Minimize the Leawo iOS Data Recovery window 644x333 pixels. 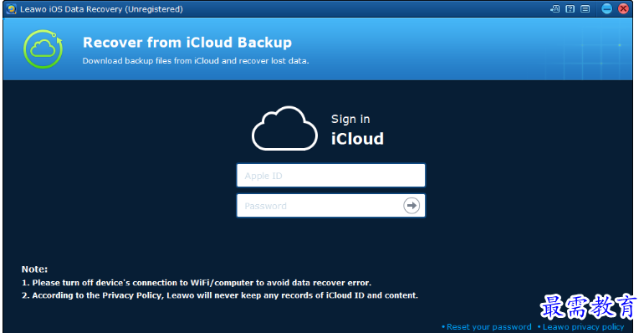606,8
